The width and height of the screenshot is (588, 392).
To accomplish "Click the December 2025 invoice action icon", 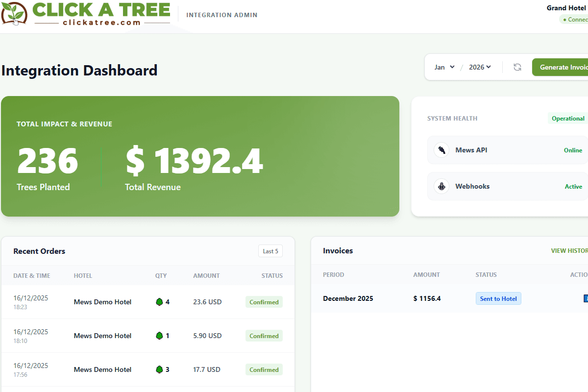I will tap(585, 298).
